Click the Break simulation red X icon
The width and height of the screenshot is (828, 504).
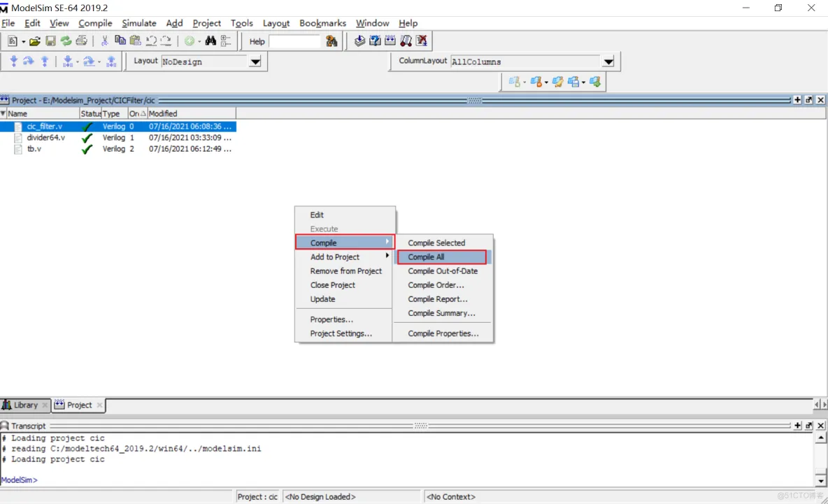pyautogui.click(x=422, y=41)
